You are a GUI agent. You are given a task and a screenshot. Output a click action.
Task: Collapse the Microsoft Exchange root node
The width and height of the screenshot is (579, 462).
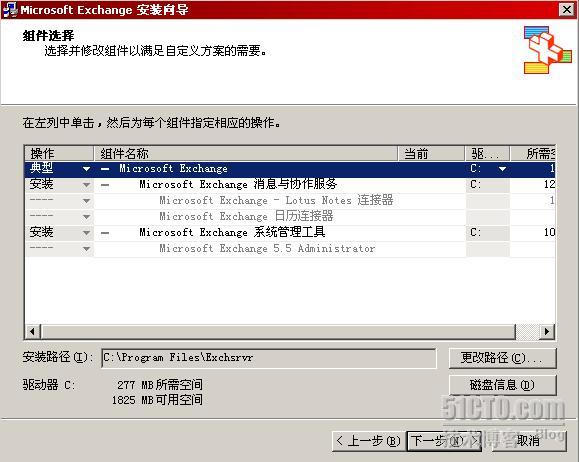click(105, 169)
